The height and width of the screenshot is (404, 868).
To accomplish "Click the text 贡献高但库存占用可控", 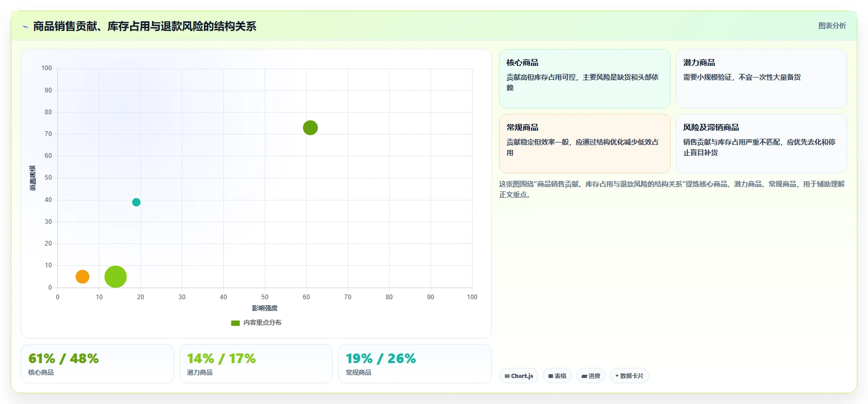I will coord(541,77).
